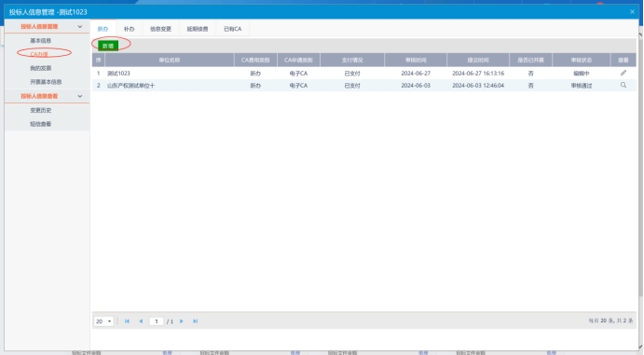644x355 pixels.
Task: Jump to the last page arrow
Action: (195, 321)
